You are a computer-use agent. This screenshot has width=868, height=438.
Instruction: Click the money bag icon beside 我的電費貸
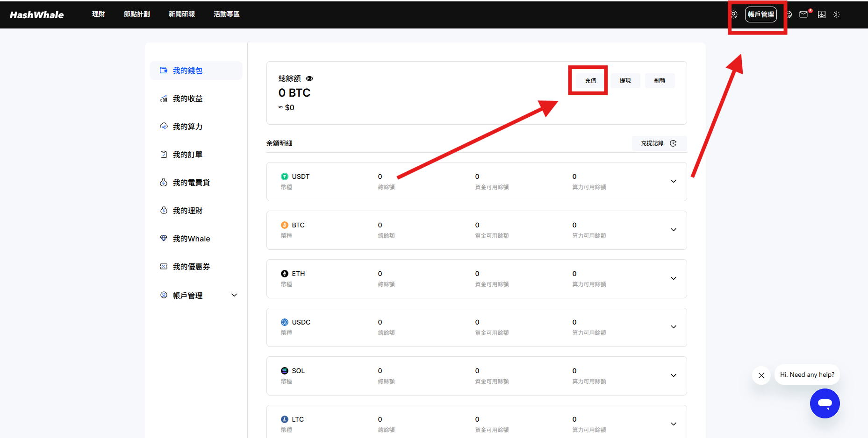click(x=164, y=183)
